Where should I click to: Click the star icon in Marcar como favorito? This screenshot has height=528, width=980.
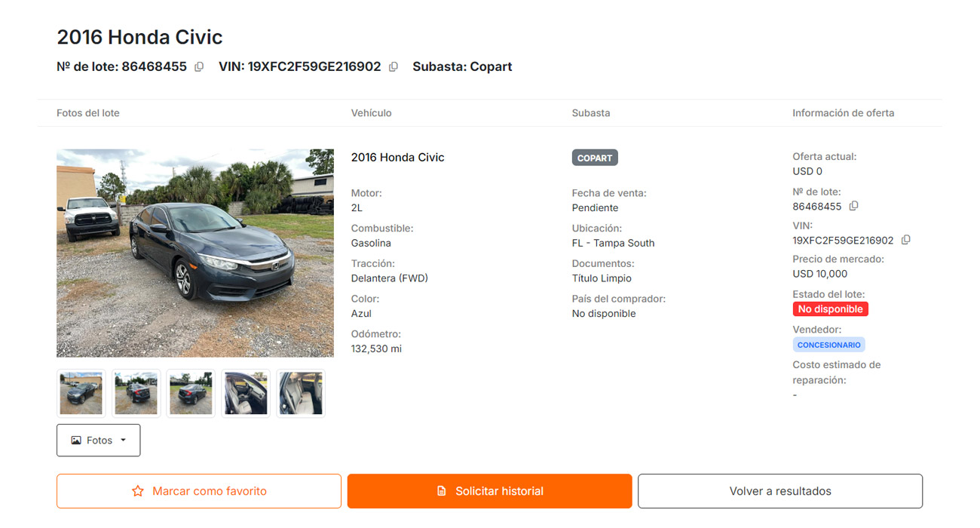[138, 491]
